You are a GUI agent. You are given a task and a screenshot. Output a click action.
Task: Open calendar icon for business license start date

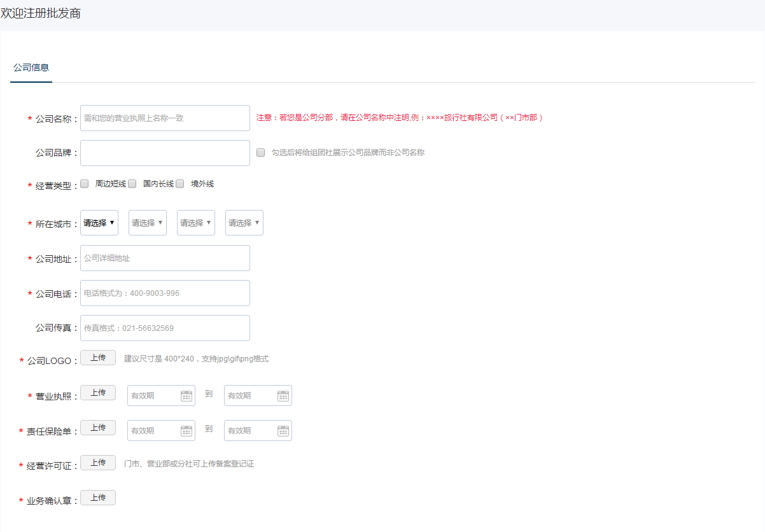[186, 396]
